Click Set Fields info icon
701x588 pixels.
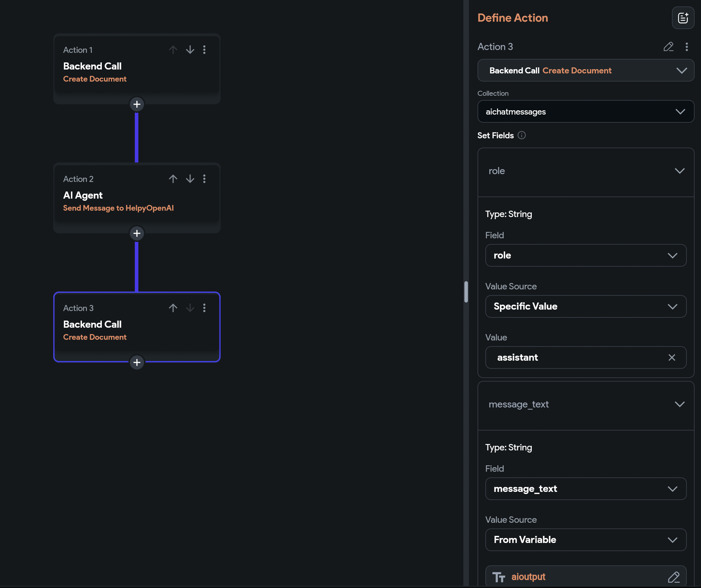click(x=521, y=135)
